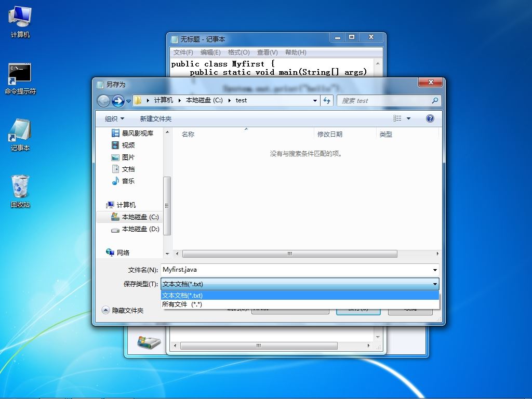The height and width of the screenshot is (399, 532).
Task: Close the 另存为 dialog
Action: (431, 82)
